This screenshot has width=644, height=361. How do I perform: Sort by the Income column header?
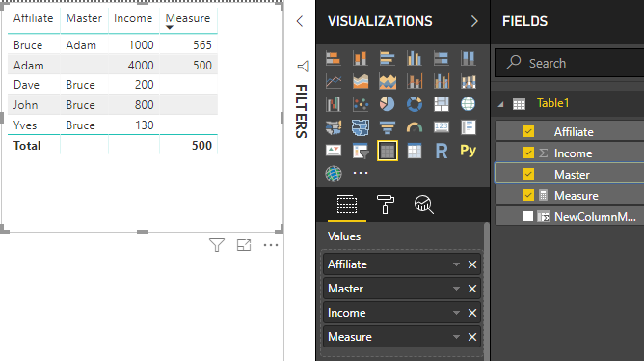tap(133, 18)
